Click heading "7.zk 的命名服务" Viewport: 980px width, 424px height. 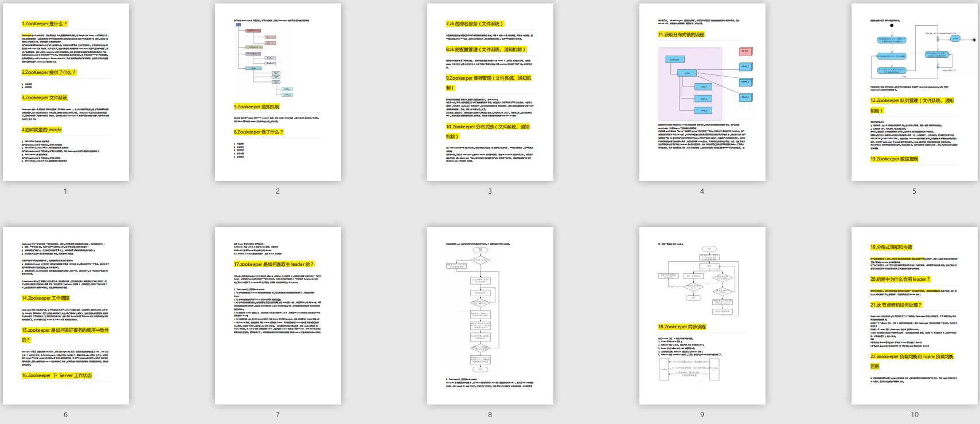tap(475, 24)
